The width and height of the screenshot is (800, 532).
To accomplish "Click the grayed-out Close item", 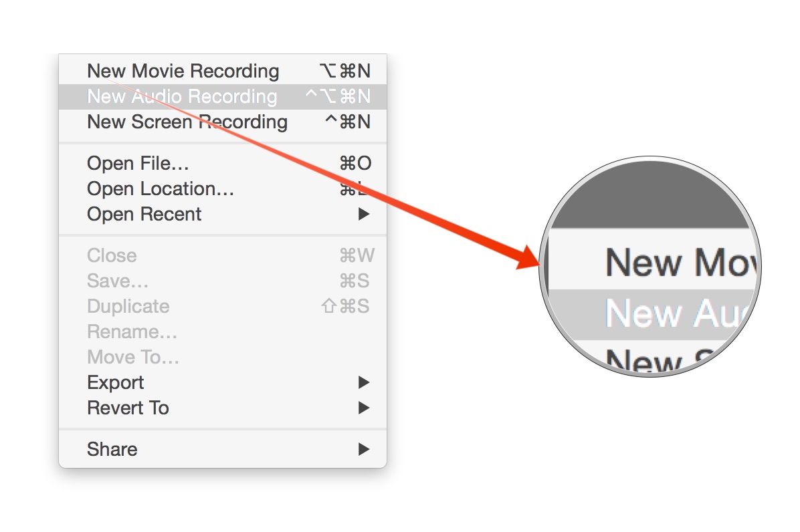I will (x=112, y=255).
